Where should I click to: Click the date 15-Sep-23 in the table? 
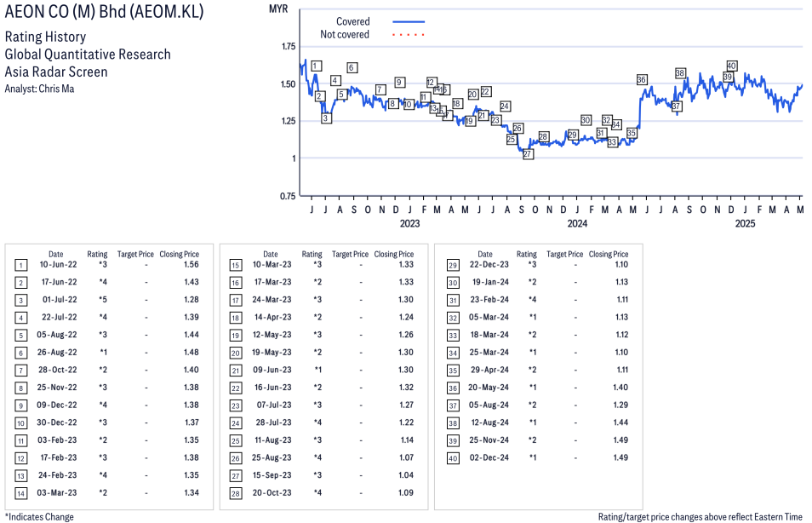coord(272,475)
